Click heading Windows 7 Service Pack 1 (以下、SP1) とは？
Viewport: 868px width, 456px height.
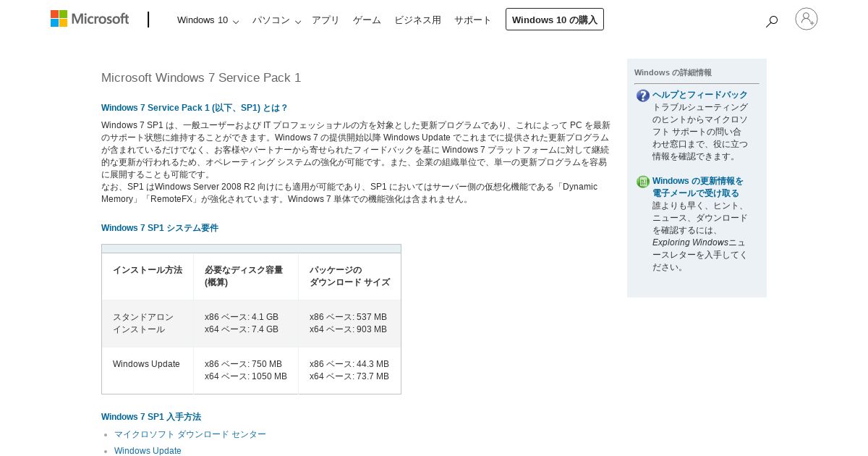tap(195, 108)
